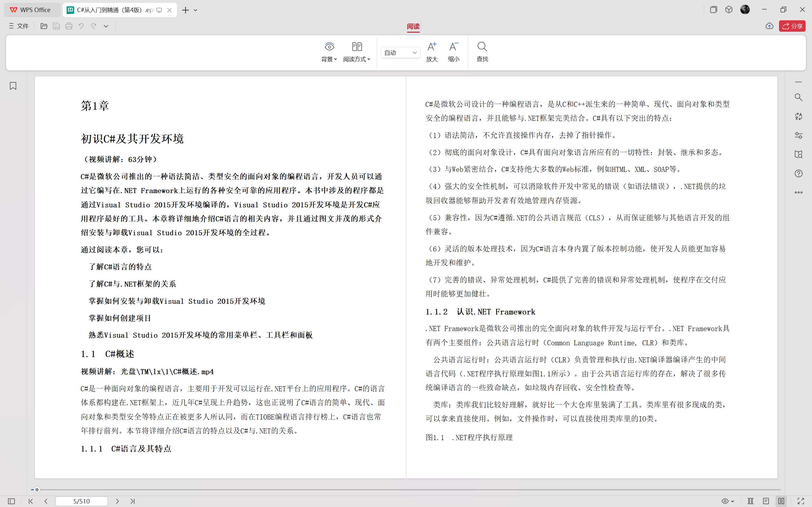The width and height of the screenshot is (812, 507).
Task: Click 放大 to enlarge text
Action: [x=432, y=52]
